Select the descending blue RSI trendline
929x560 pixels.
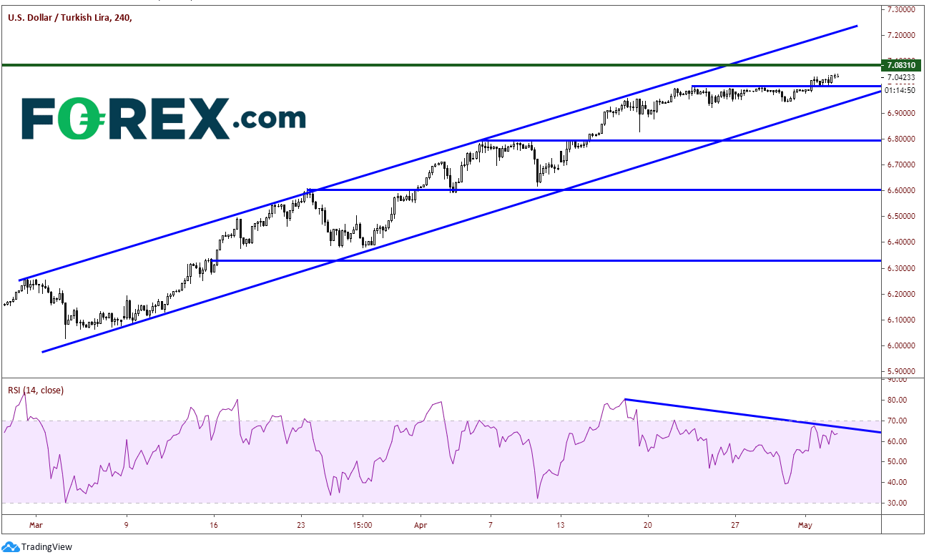pos(752,416)
